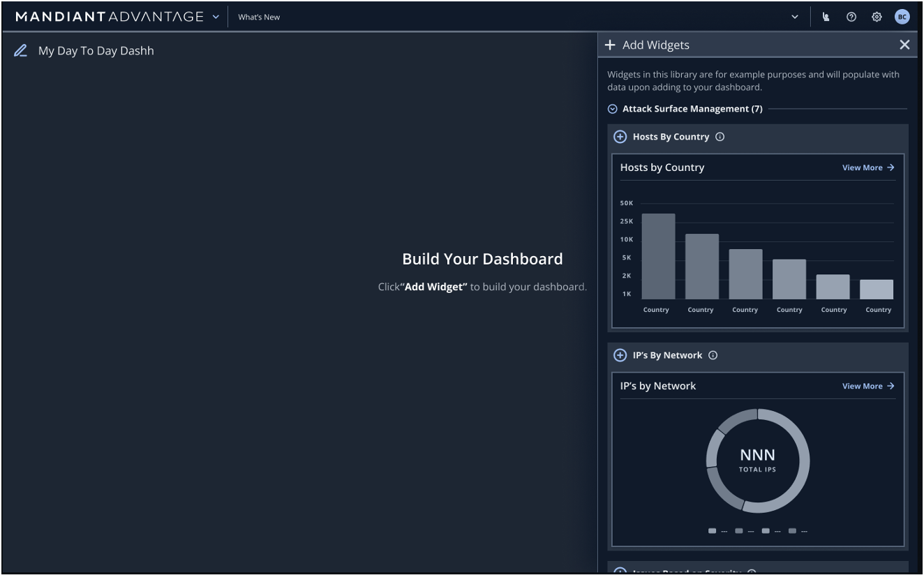The height and width of the screenshot is (575, 924).
Task: Open the Hosts By Country info tooltip icon
Action: pyautogui.click(x=721, y=137)
